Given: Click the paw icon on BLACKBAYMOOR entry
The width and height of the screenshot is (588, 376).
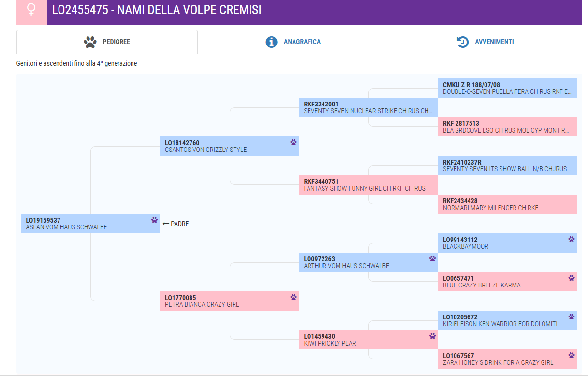Looking at the screenshot, I should 572,239.
